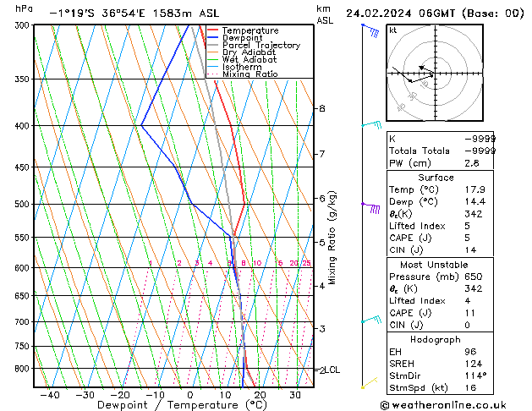Click the LCL marker on the altitude axis
Screen dimensions: 532x411
pos(332,370)
